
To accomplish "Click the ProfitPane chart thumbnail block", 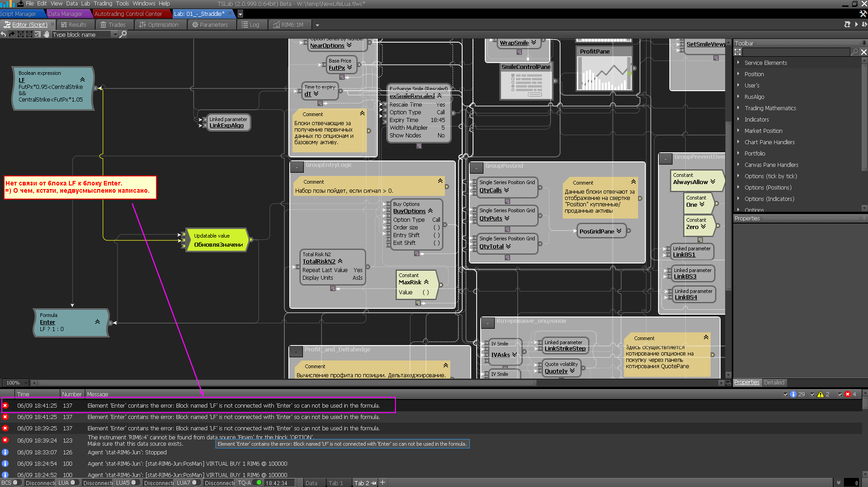I will [x=604, y=73].
